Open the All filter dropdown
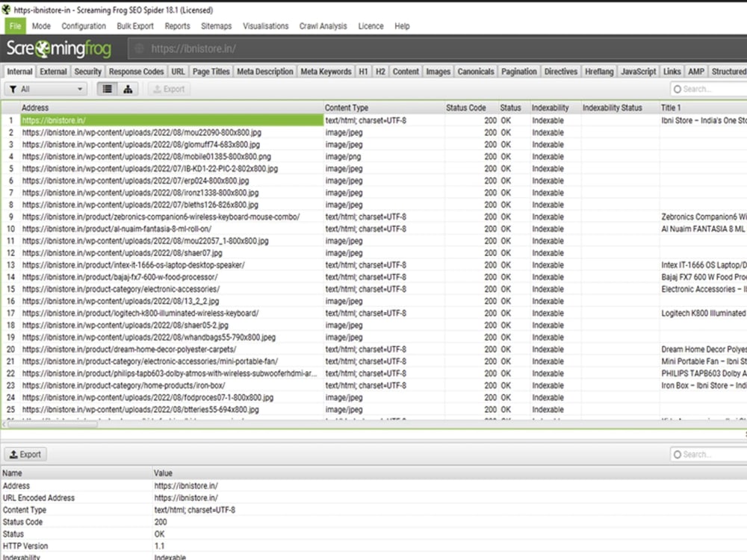The width and height of the screenshot is (747, 560). click(x=46, y=89)
